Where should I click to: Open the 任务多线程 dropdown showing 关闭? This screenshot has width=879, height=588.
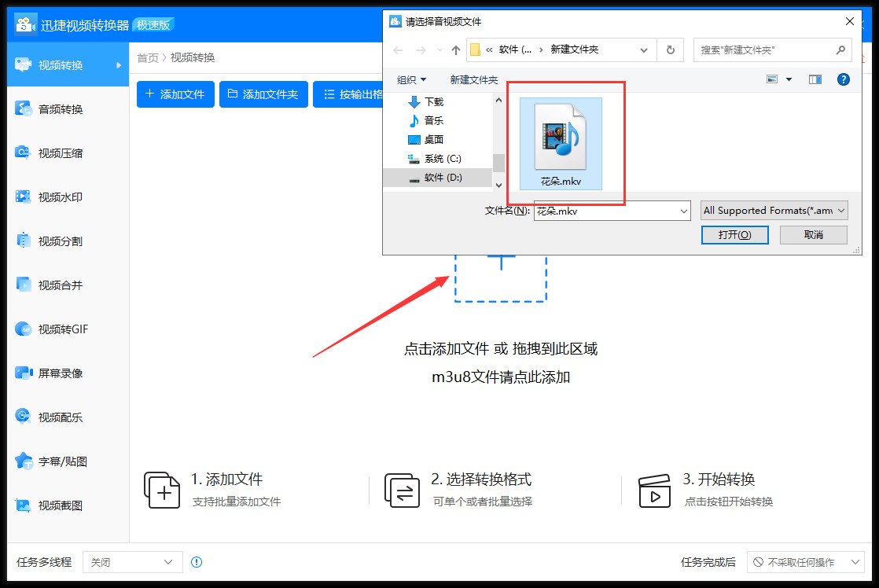pyautogui.click(x=132, y=562)
